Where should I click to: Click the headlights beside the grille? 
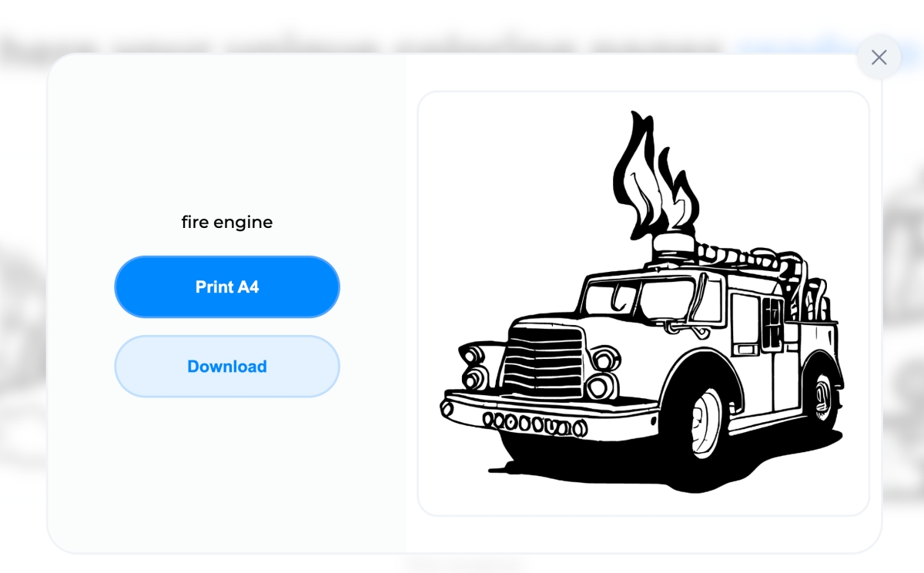pos(604,373)
